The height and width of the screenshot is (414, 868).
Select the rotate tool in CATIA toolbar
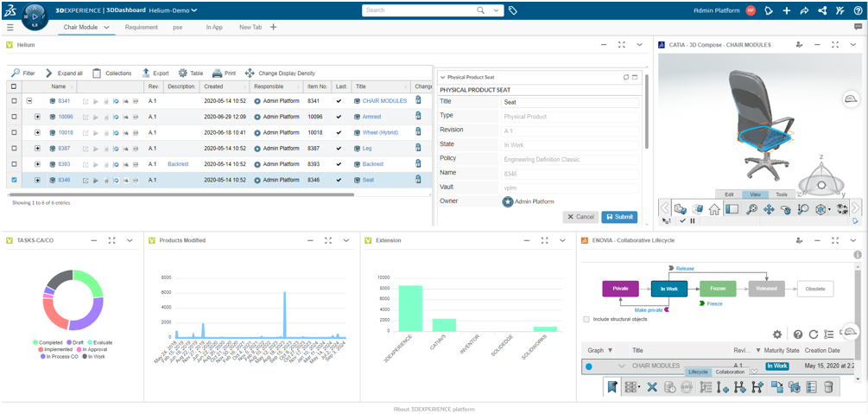(x=786, y=209)
